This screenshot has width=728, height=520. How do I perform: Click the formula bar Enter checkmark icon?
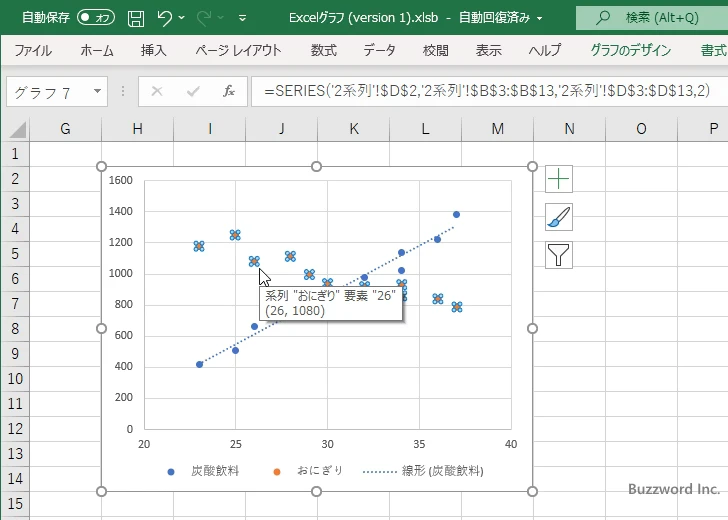193,91
